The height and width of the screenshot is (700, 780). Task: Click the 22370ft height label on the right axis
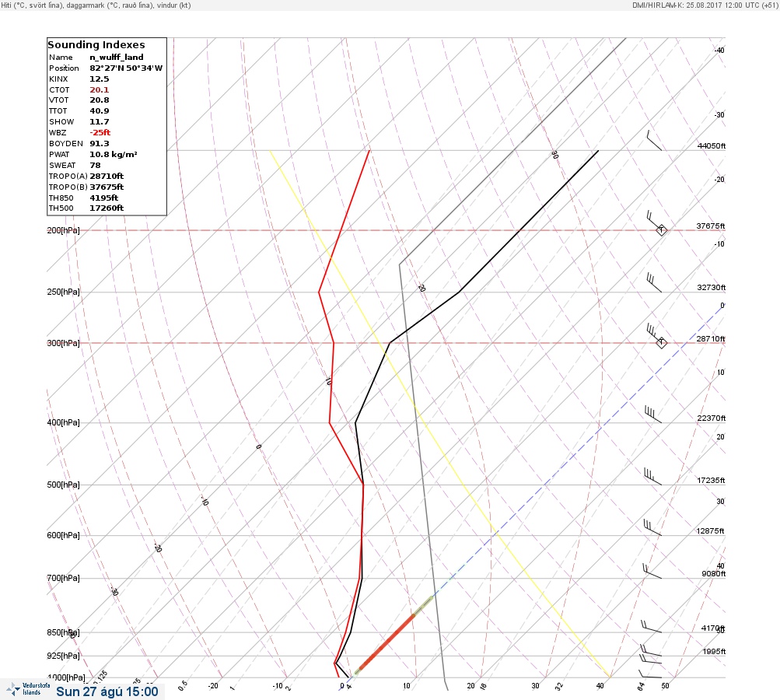pos(712,418)
